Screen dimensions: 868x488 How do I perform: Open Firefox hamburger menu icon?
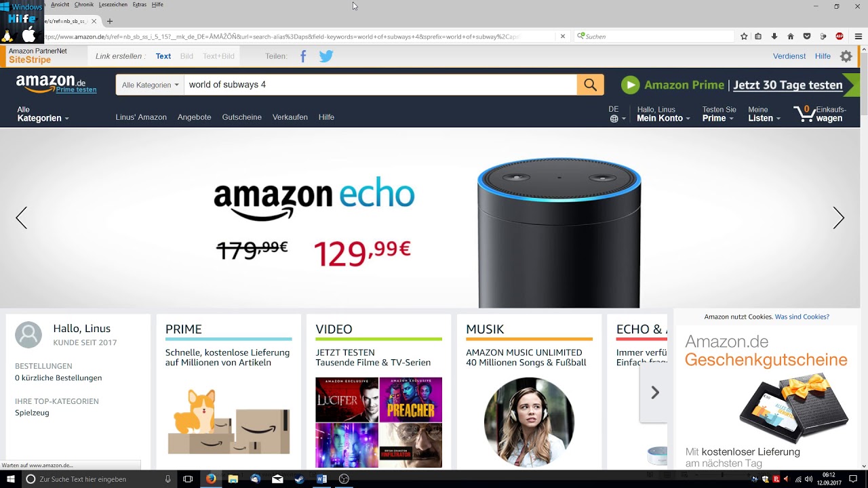tap(859, 37)
